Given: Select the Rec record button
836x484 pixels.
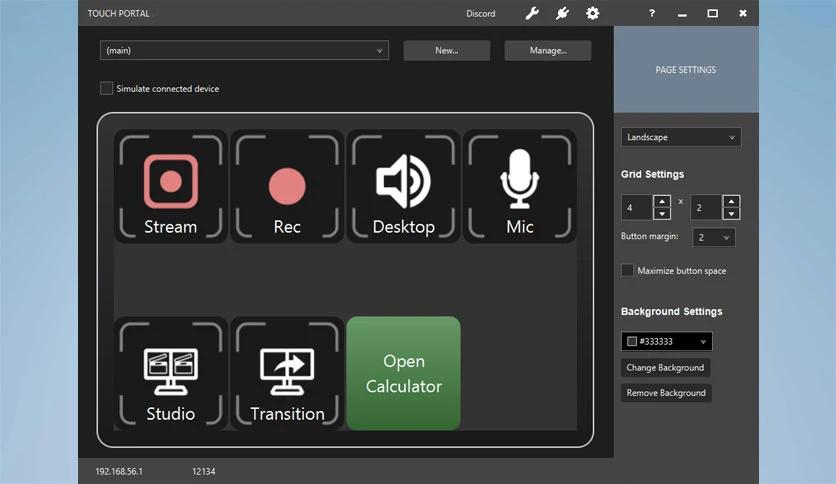Looking at the screenshot, I should point(287,186).
